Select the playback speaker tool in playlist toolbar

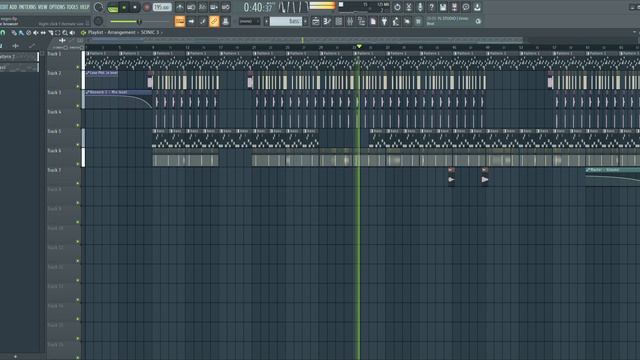coord(72,33)
